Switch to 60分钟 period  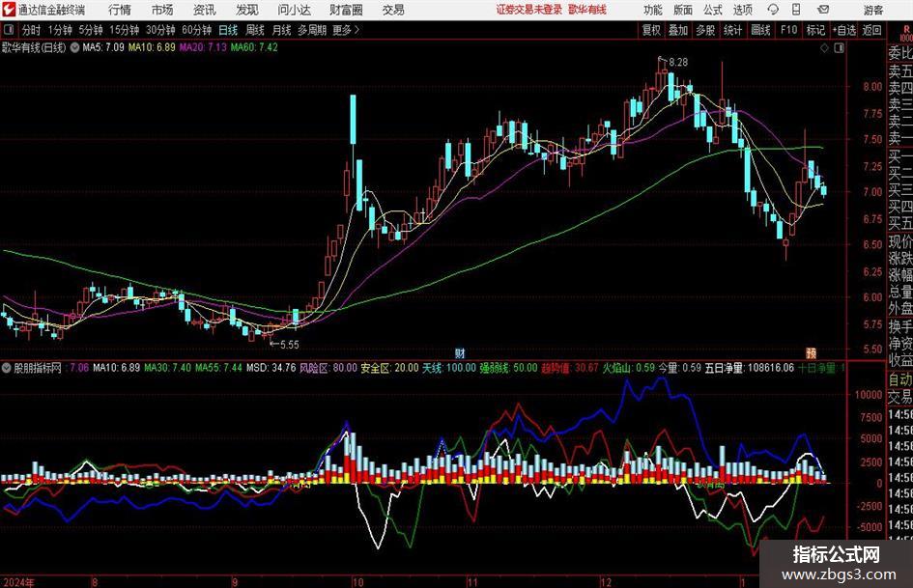(197, 30)
